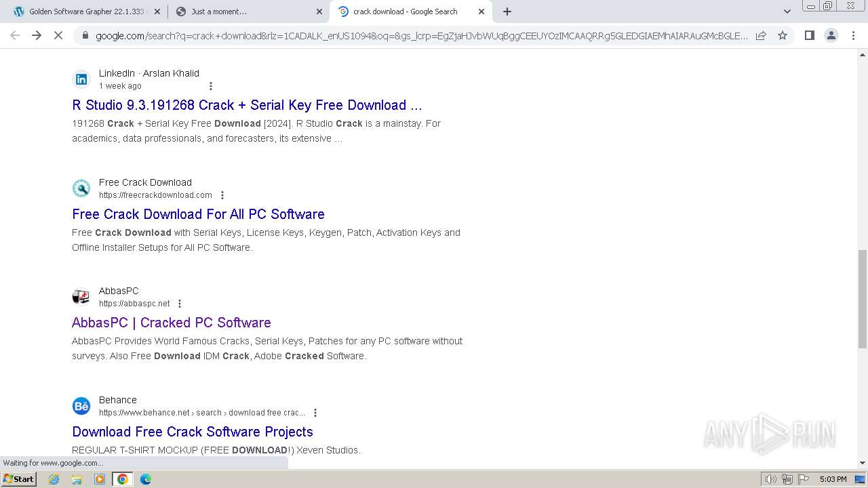The height and width of the screenshot is (488, 868).
Task: Click the Free Crack Download favicon
Action: click(x=81, y=188)
